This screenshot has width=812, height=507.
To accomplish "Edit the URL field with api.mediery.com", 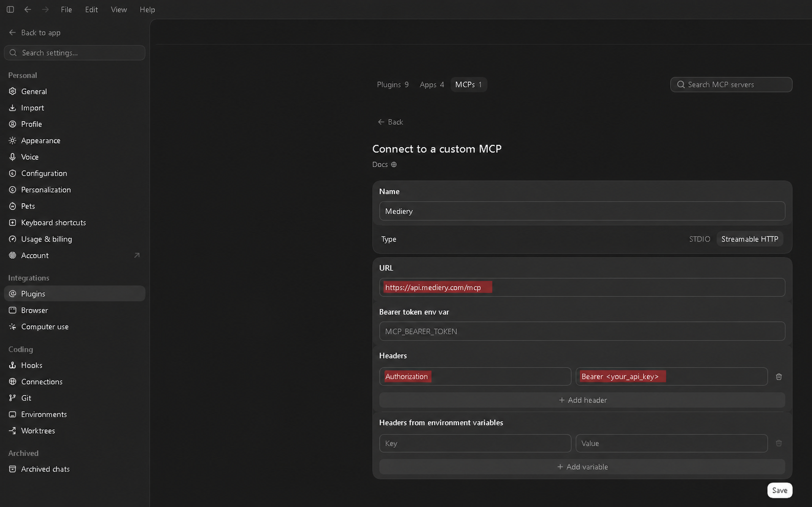I will pyautogui.click(x=582, y=287).
